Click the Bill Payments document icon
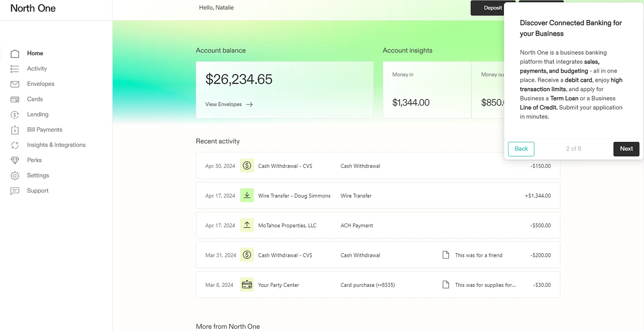The width and height of the screenshot is (644, 331). [x=15, y=130]
